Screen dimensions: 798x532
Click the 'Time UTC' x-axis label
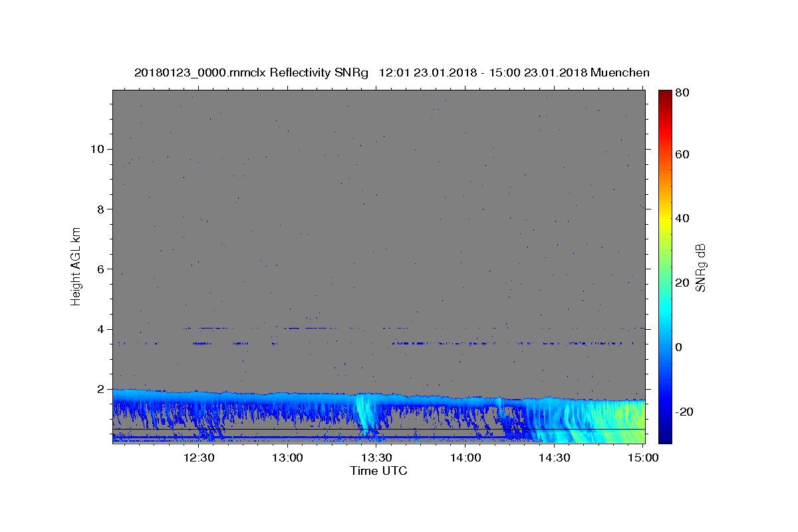pos(378,471)
